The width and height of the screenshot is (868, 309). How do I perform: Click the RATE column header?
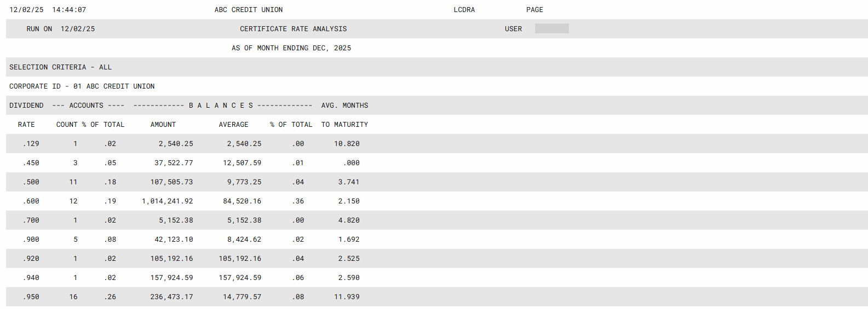[x=26, y=125]
